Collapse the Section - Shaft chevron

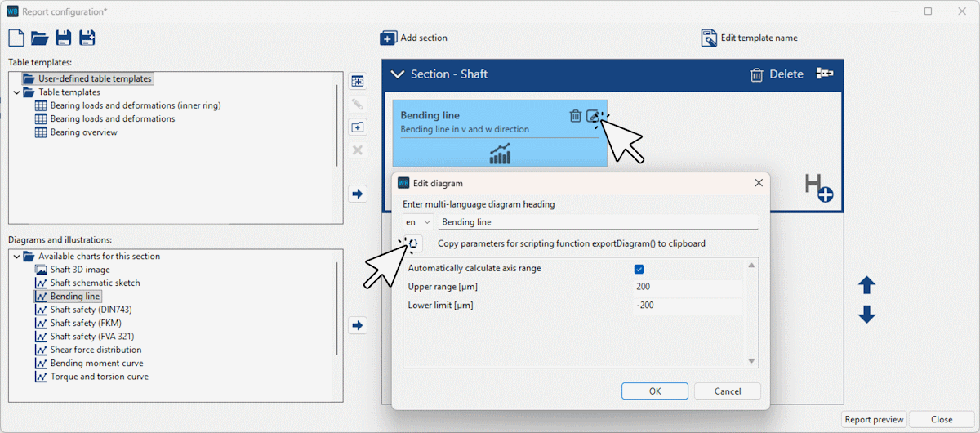pos(398,74)
